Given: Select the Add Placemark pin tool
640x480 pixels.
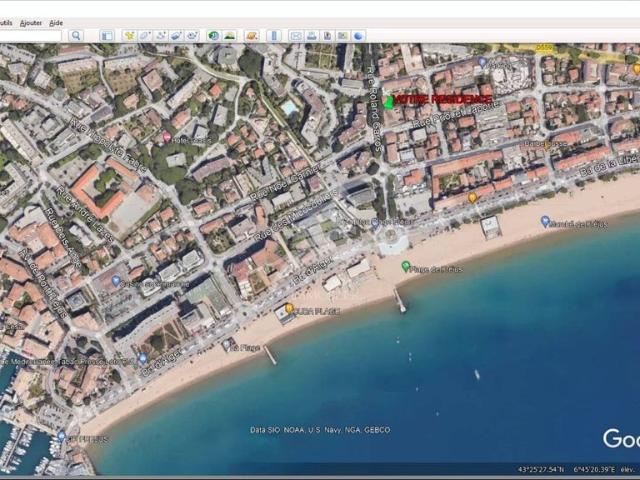Looking at the screenshot, I should [129, 36].
